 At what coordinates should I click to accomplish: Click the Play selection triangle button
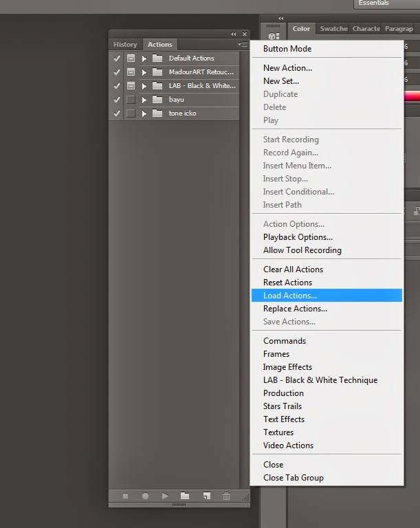pyautogui.click(x=165, y=496)
